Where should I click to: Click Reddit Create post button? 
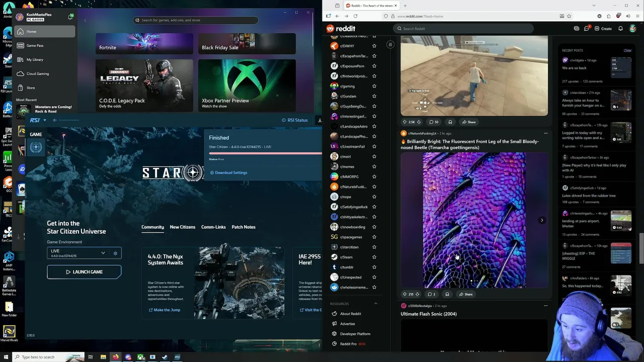point(603,29)
